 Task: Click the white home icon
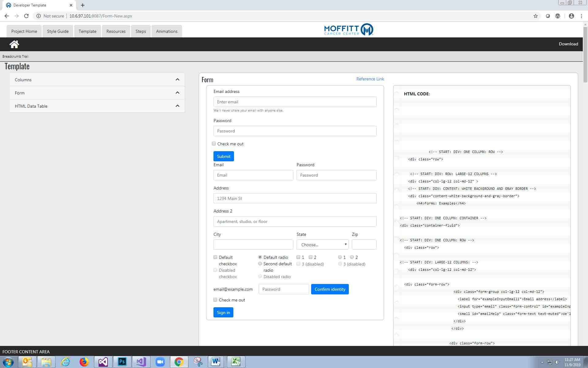[x=14, y=44]
